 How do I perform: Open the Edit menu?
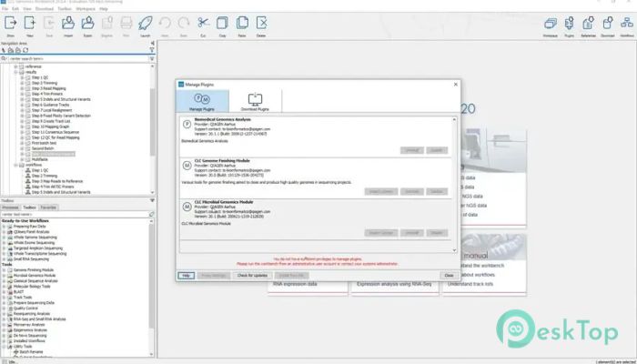[x=15, y=8]
